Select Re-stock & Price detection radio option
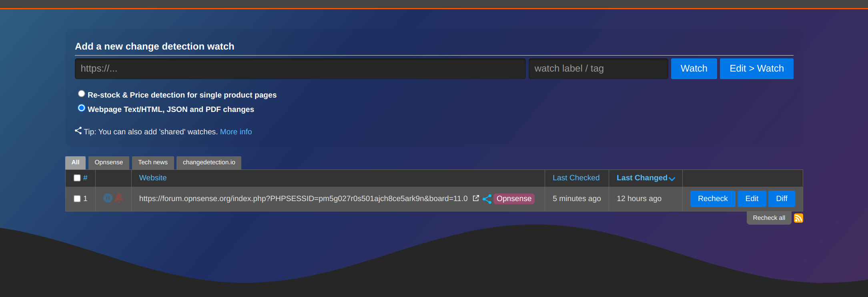868x297 pixels. pos(82,94)
